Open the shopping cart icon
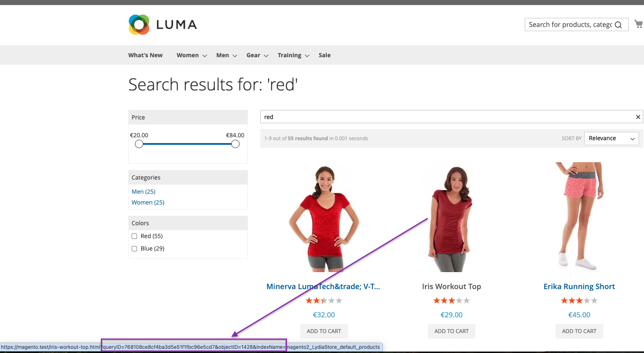 [x=639, y=24]
